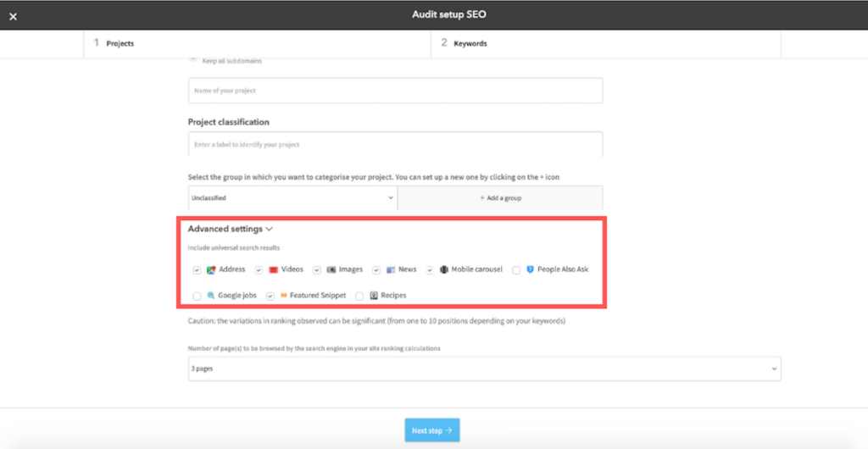868x449 pixels.
Task: Click the red Videos icon
Action: [x=273, y=270]
